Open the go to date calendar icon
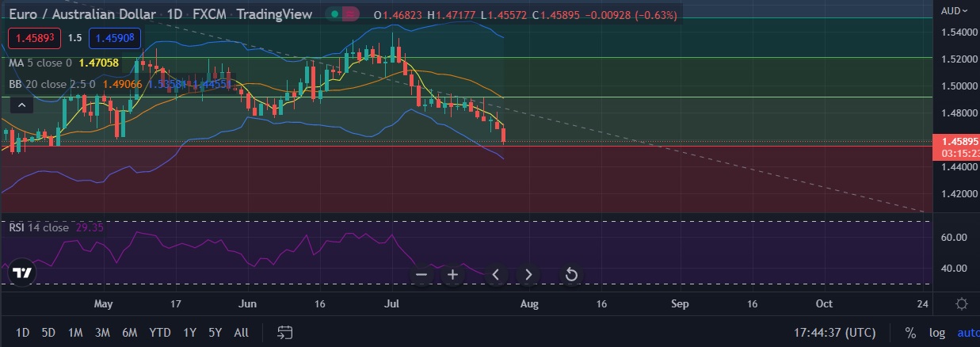This screenshot has height=347, width=980. click(x=286, y=333)
